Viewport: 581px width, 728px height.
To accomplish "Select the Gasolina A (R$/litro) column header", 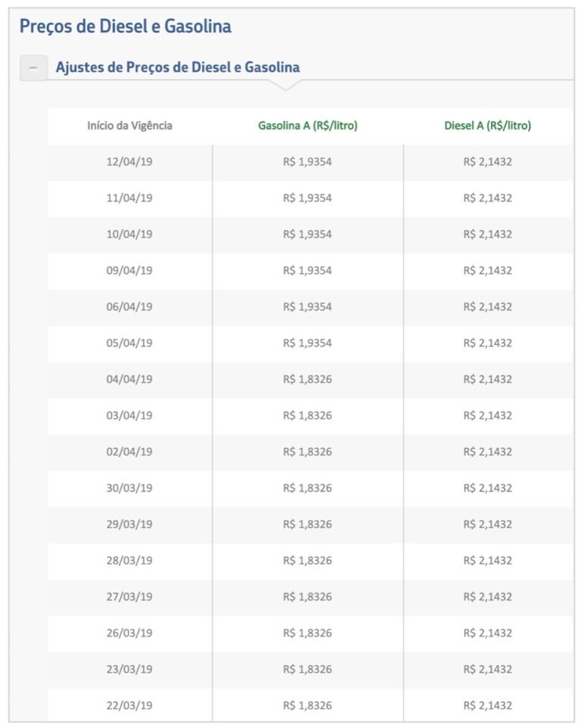I will click(308, 126).
